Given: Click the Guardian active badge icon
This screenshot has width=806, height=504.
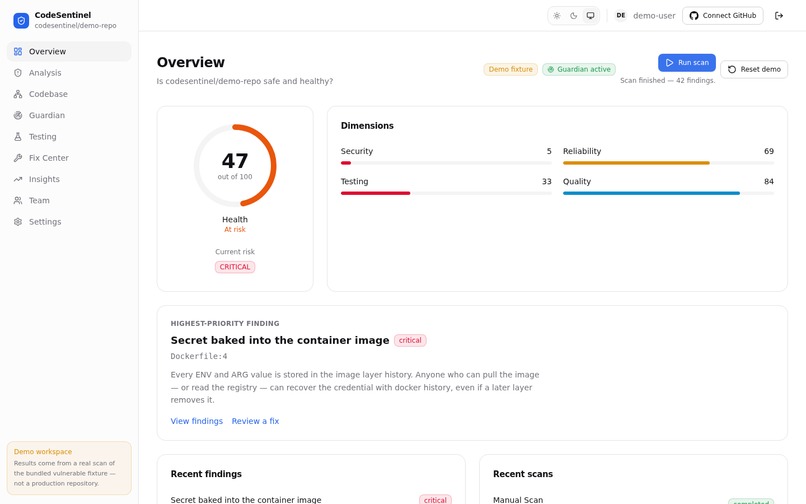Looking at the screenshot, I should coord(551,69).
